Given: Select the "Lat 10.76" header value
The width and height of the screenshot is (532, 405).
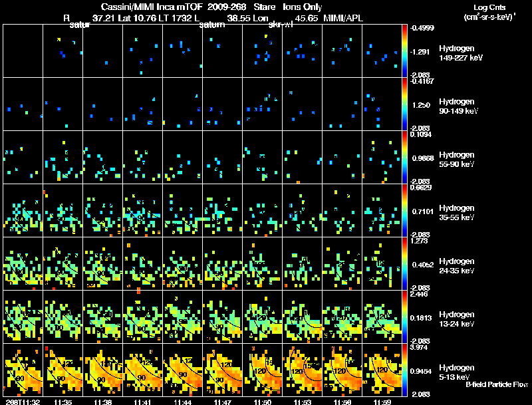Looking at the screenshot, I should point(137,19).
